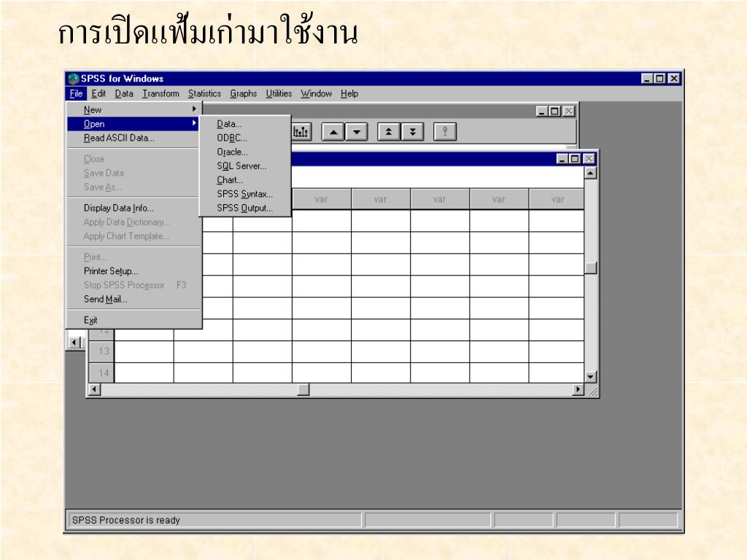This screenshot has height=560, width=747.
Task: Choose SPSS Output... in the Open submenu
Action: pyautogui.click(x=245, y=208)
